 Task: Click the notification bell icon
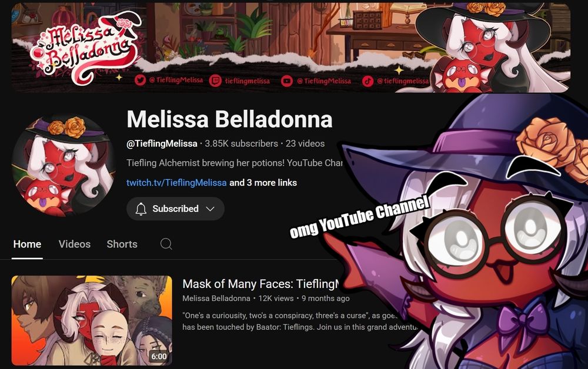[141, 209]
